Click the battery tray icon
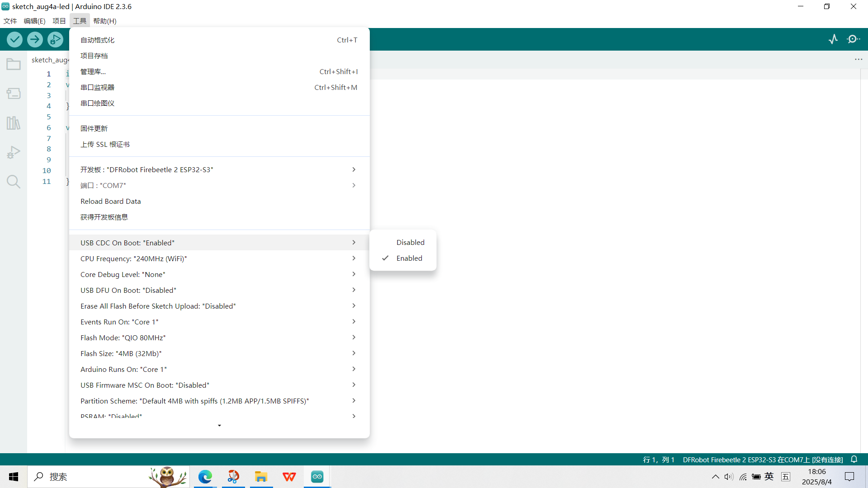Image resolution: width=868 pixels, height=488 pixels. 756,477
